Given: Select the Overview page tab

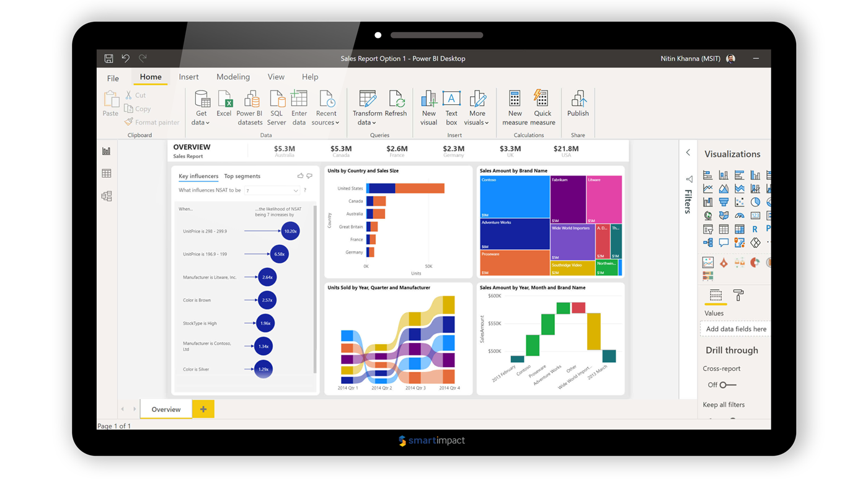Looking at the screenshot, I should pyautogui.click(x=166, y=409).
